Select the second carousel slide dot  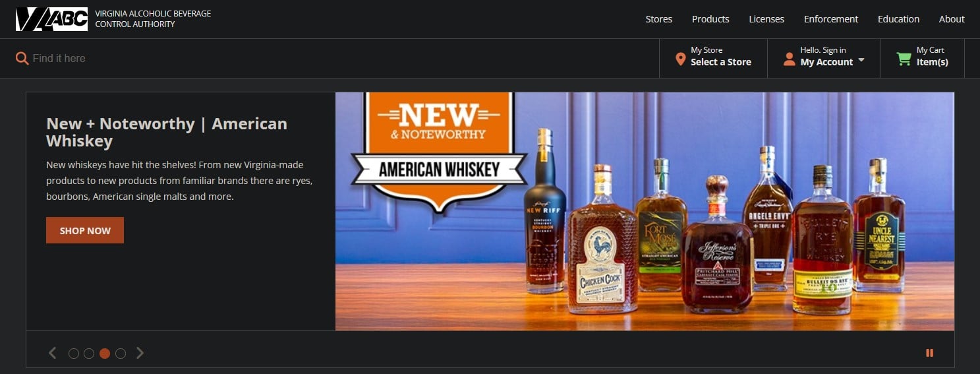point(89,354)
